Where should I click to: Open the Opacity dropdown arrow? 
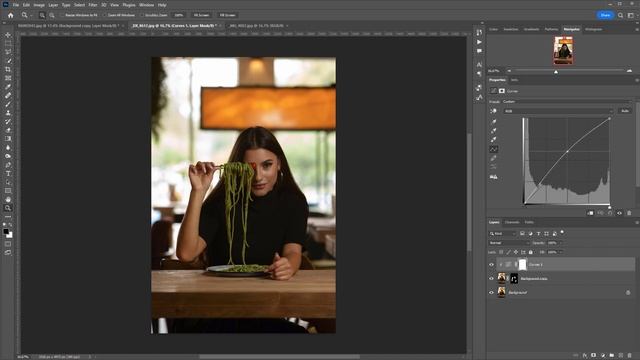click(560, 243)
